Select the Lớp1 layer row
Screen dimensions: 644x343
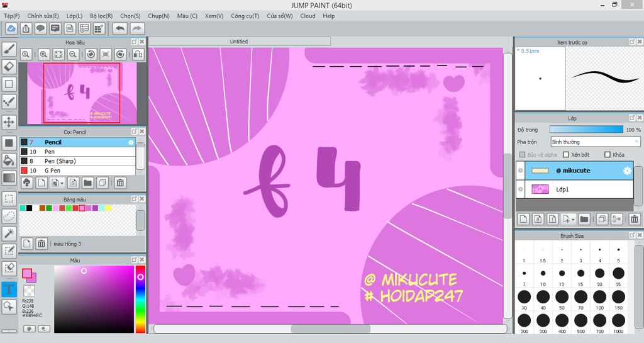(x=575, y=189)
